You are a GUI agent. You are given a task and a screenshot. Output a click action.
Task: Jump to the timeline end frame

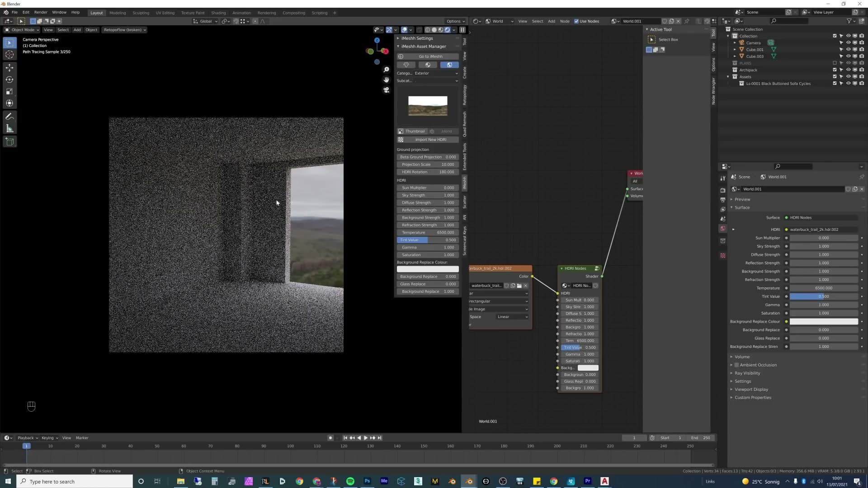(380, 438)
